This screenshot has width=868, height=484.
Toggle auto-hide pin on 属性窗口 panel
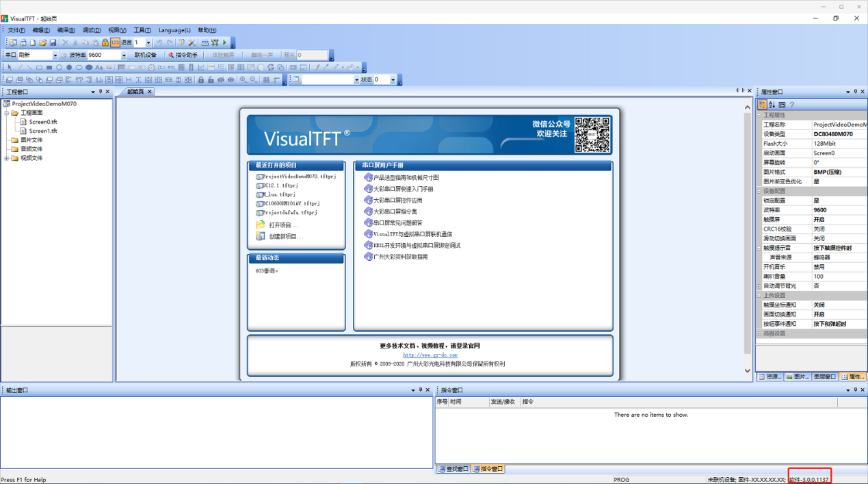pyautogui.click(x=855, y=92)
